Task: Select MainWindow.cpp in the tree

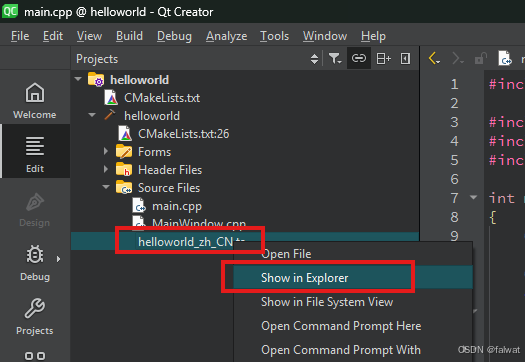Action: click(x=199, y=223)
